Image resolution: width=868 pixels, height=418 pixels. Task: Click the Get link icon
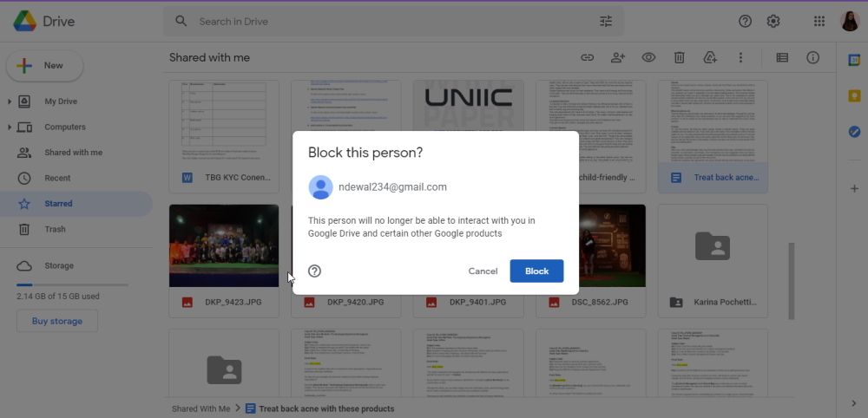(588, 57)
